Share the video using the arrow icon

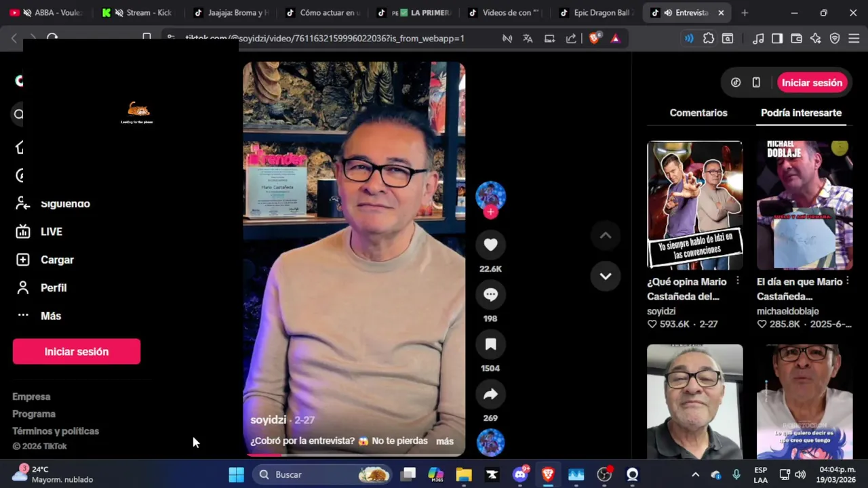[490, 394]
